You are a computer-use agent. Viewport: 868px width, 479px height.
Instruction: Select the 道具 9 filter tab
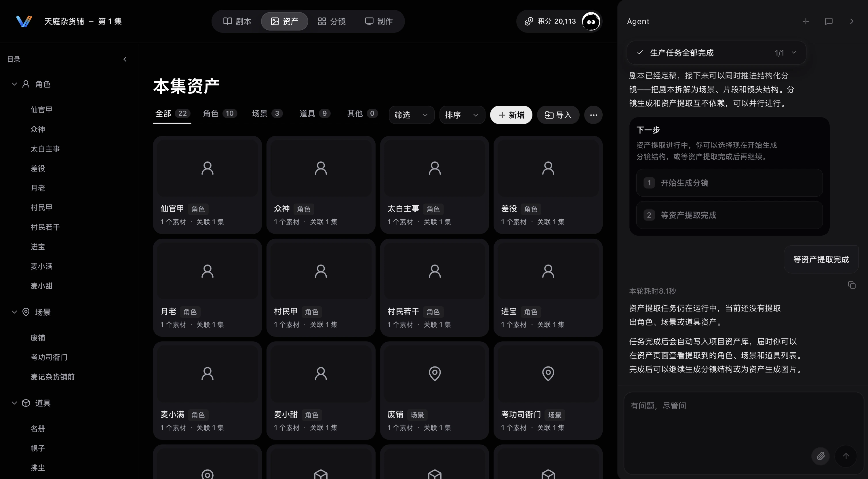[315, 114]
